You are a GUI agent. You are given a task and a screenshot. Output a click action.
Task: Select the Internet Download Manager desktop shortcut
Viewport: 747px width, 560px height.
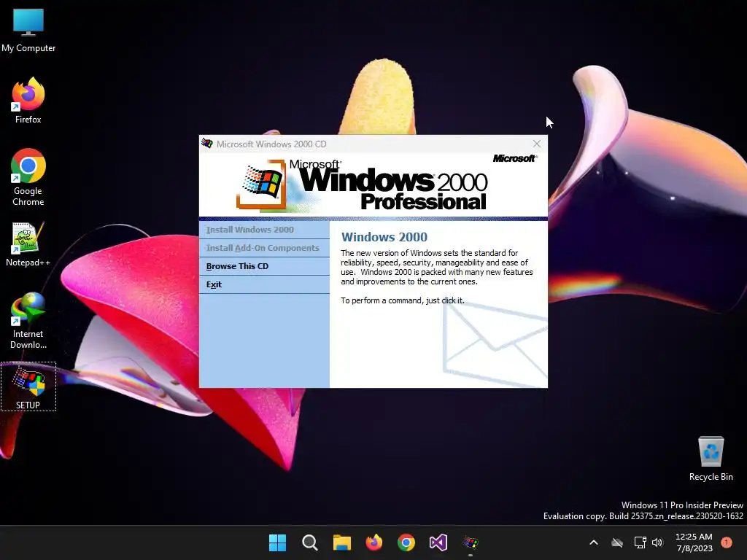click(x=28, y=321)
